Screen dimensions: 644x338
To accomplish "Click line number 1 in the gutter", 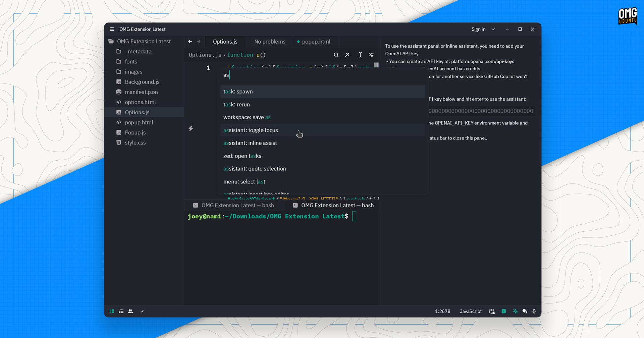I will pyautogui.click(x=208, y=68).
